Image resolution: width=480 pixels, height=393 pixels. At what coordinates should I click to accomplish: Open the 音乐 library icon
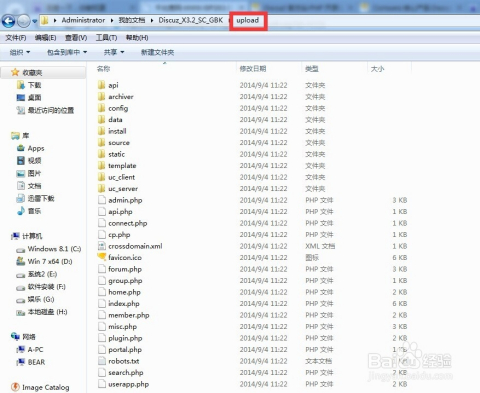(21, 211)
